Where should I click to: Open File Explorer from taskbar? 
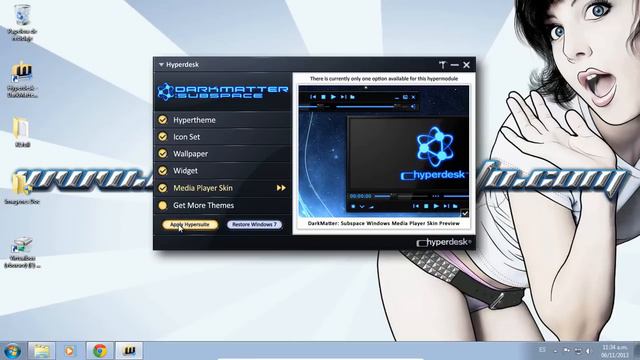coord(41,351)
